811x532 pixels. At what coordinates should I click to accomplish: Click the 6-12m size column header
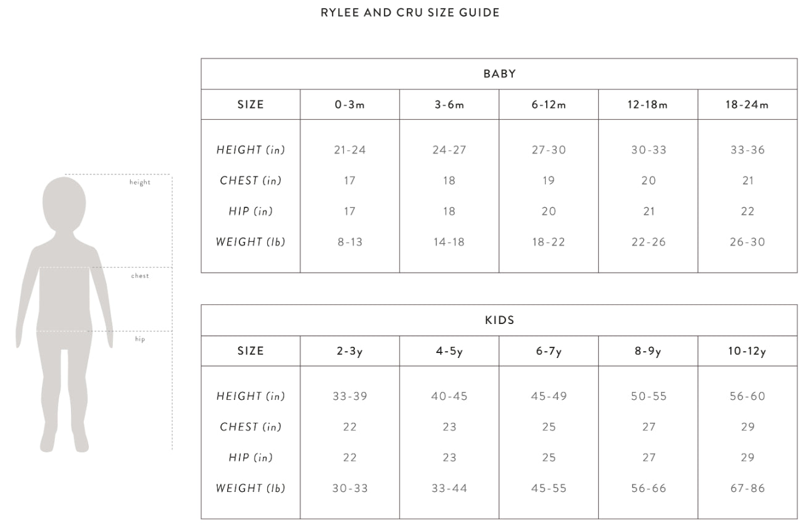coord(549,105)
